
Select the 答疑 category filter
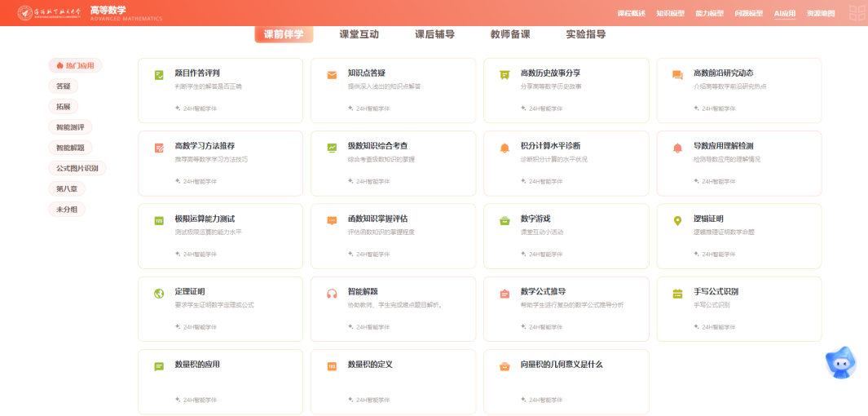[x=63, y=86]
